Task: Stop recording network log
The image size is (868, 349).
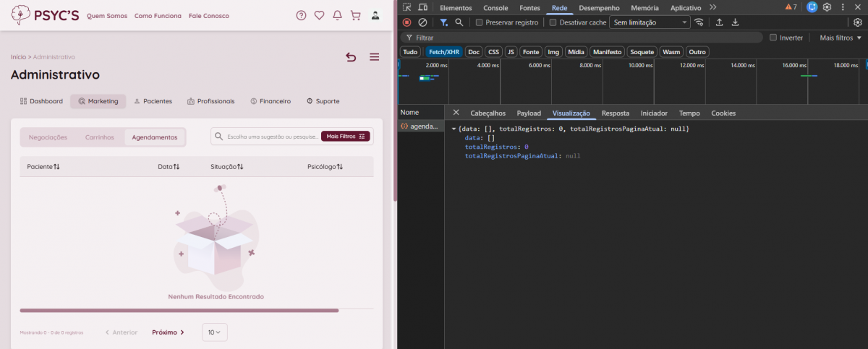Action: 407,22
